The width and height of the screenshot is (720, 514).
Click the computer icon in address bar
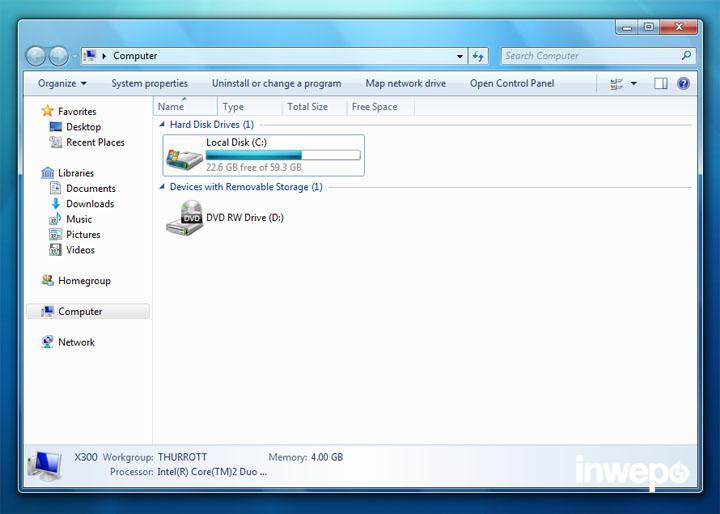click(x=90, y=56)
